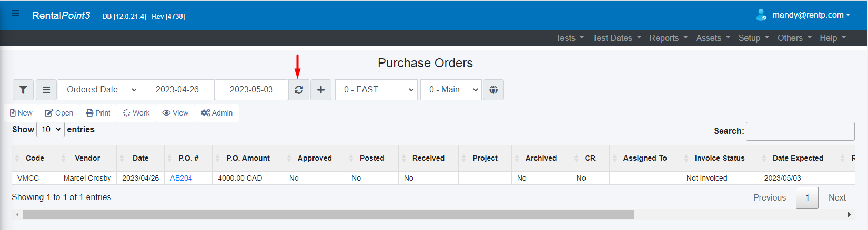Open the Assets menu

pos(713,38)
